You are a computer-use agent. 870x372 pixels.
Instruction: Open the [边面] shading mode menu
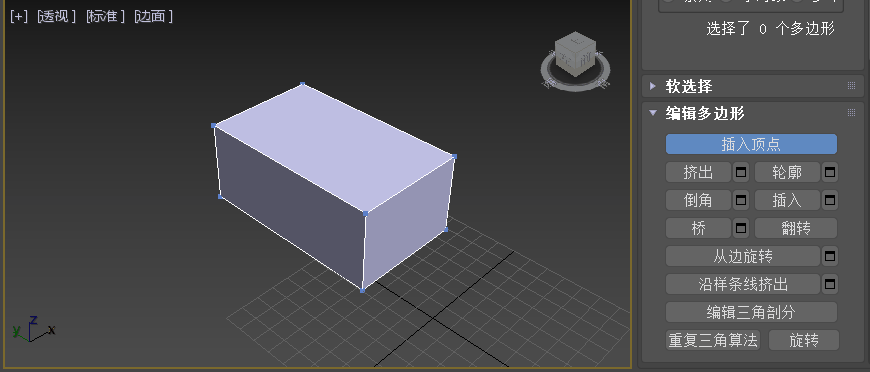pyautogui.click(x=154, y=17)
